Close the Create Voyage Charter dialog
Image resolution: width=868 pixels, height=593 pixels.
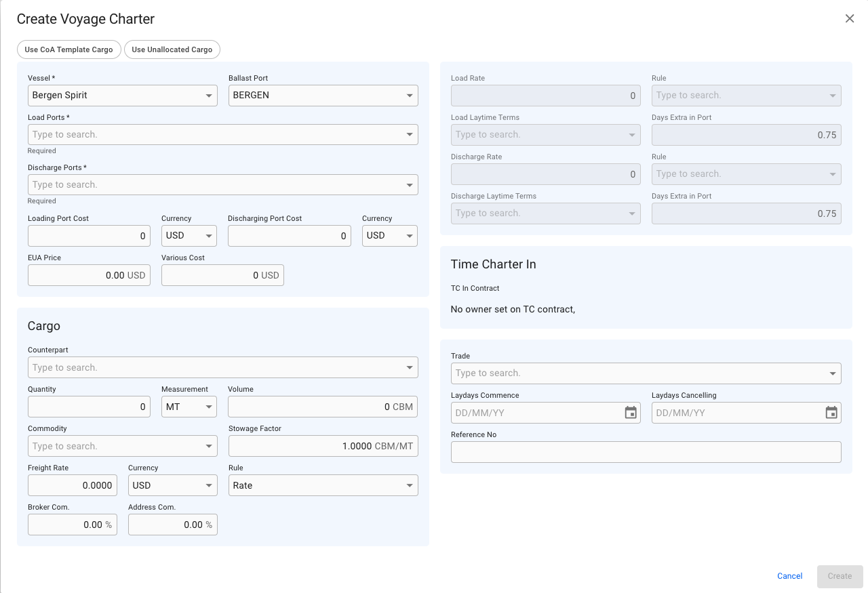(849, 19)
